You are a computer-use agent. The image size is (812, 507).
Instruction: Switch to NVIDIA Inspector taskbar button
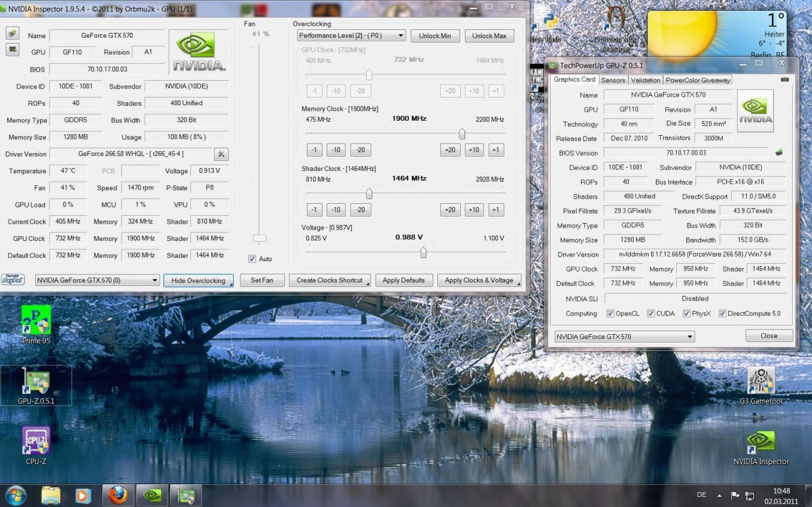[x=152, y=496]
